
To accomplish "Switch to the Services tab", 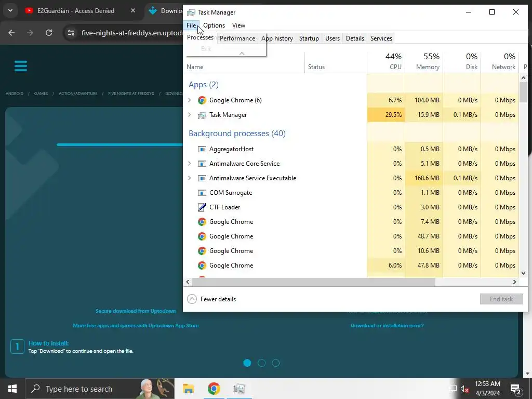I will tap(381, 38).
